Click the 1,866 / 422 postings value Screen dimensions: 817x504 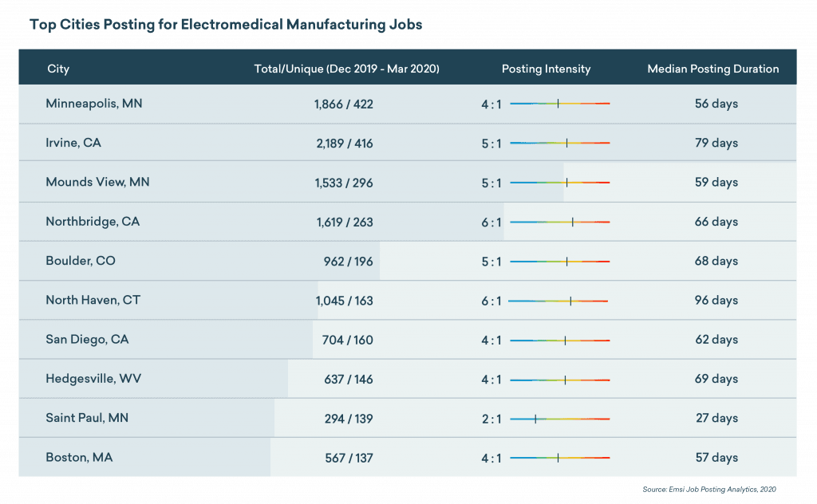tap(344, 104)
